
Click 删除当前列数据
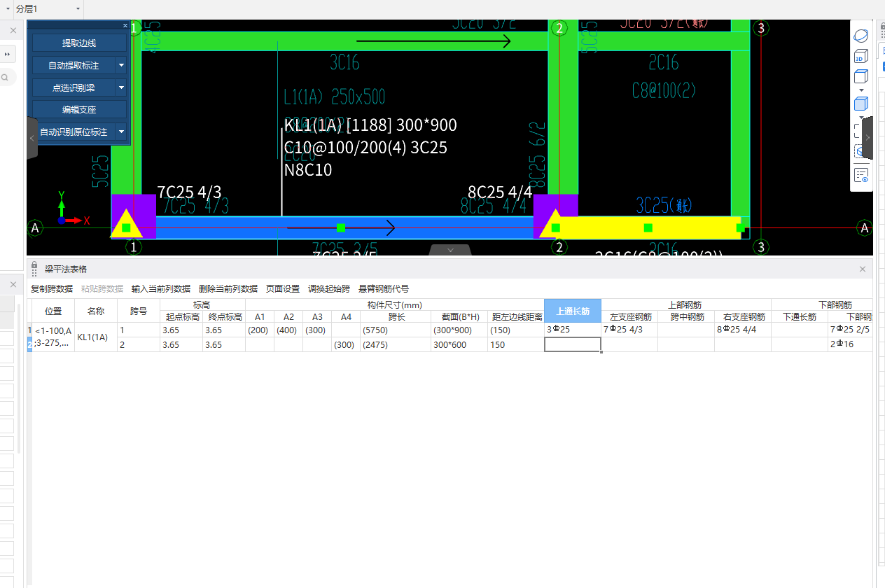coord(228,288)
